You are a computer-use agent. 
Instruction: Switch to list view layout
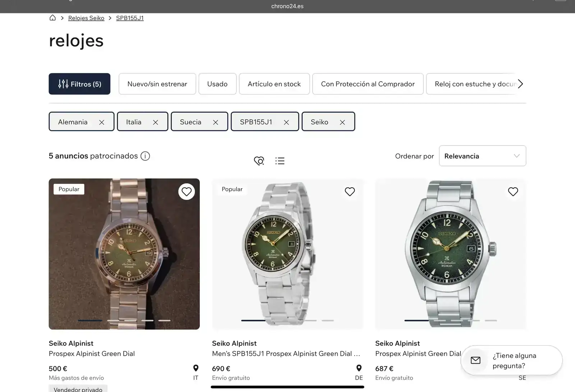(x=280, y=161)
